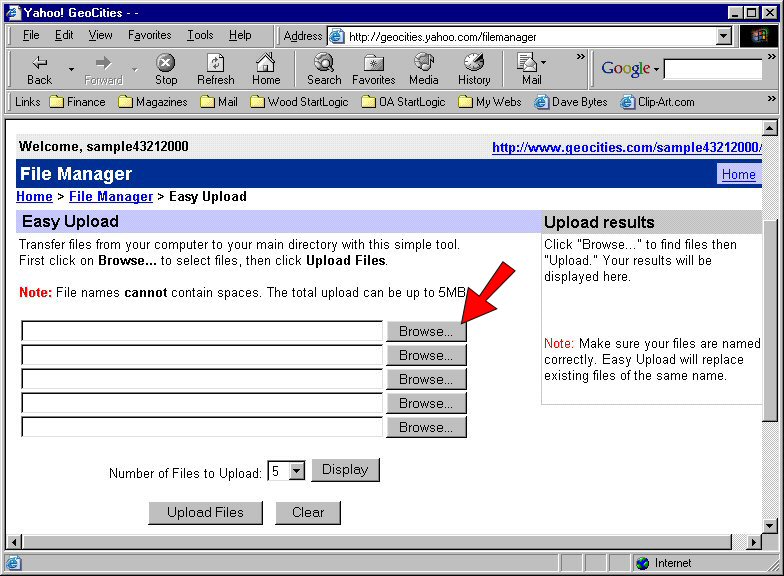Open the Magazines links folder

tap(153, 102)
